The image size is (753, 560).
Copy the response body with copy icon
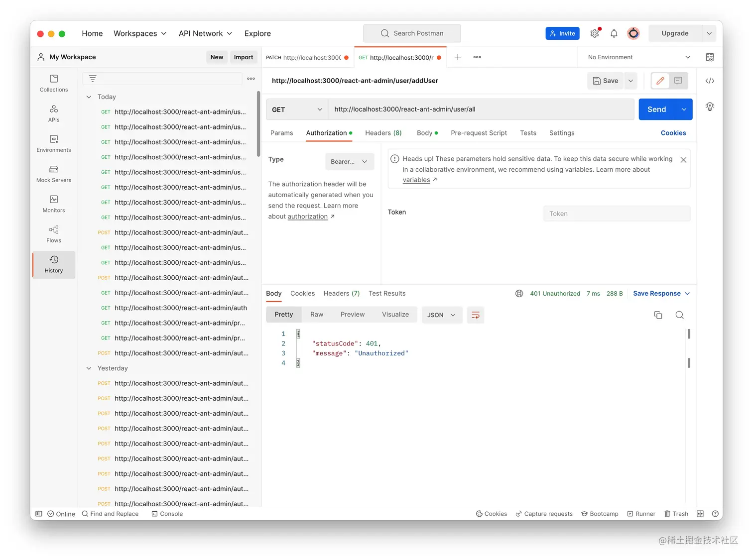click(658, 315)
